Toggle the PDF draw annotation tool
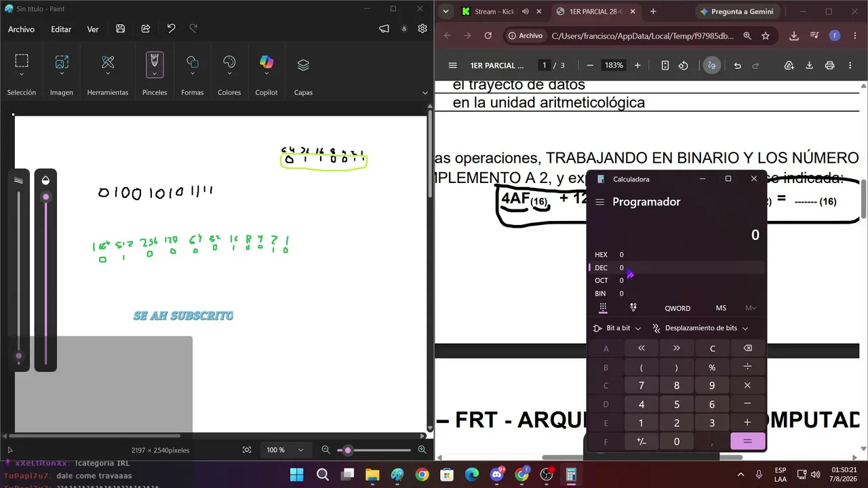 [711, 66]
